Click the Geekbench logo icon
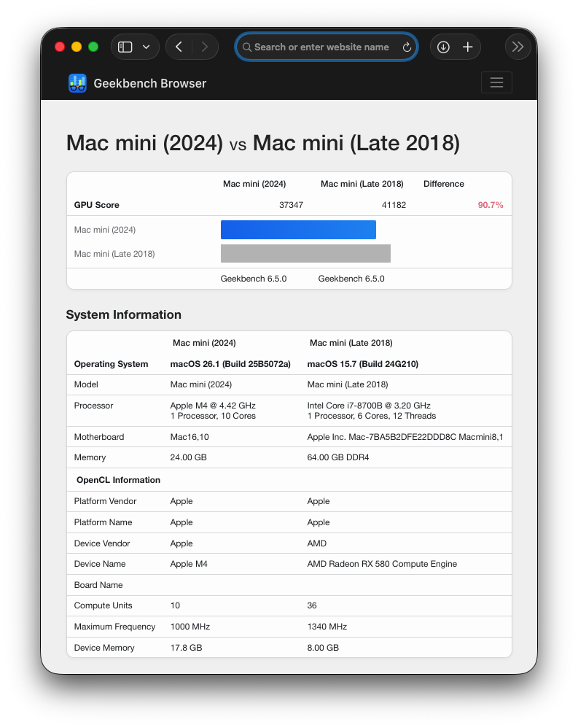The width and height of the screenshot is (578, 728). pyautogui.click(x=77, y=83)
